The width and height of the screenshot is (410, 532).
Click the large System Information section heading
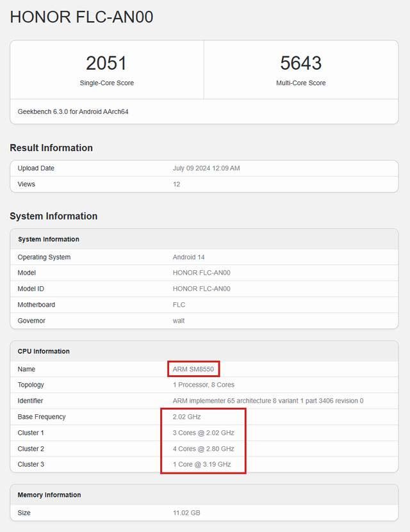pyautogui.click(x=53, y=216)
